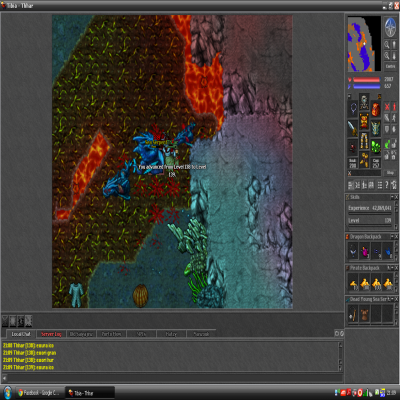Open the Local Chat tab
The width and height of the screenshot is (400, 400).
click(21, 334)
